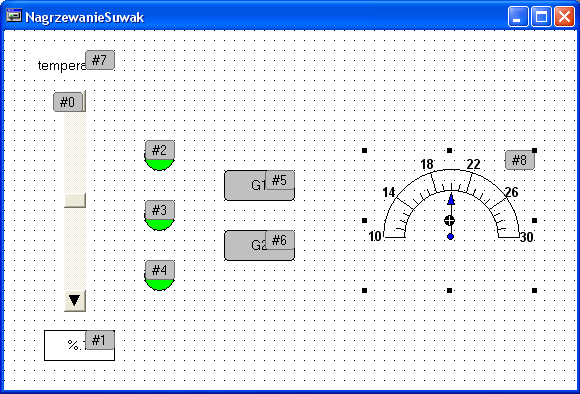The image size is (580, 394).
Task: Click the right-middle selection handle of the gauge
Action: click(535, 220)
